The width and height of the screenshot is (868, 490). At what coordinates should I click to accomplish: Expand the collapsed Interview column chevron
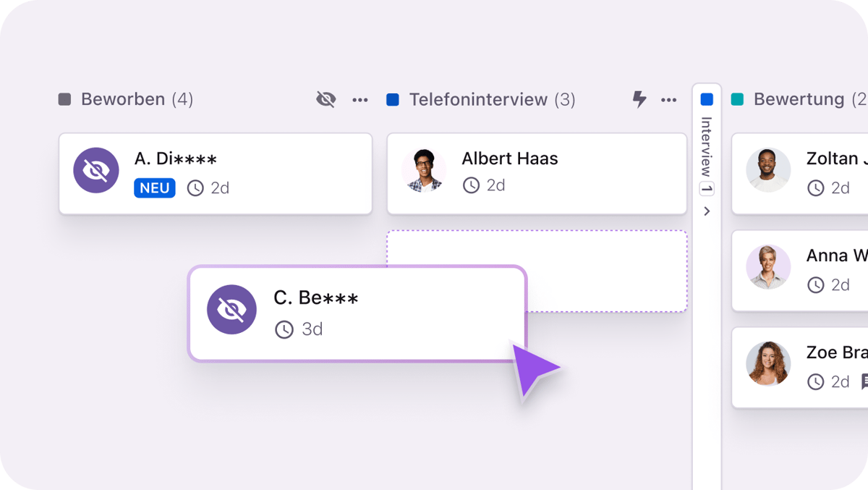click(707, 211)
